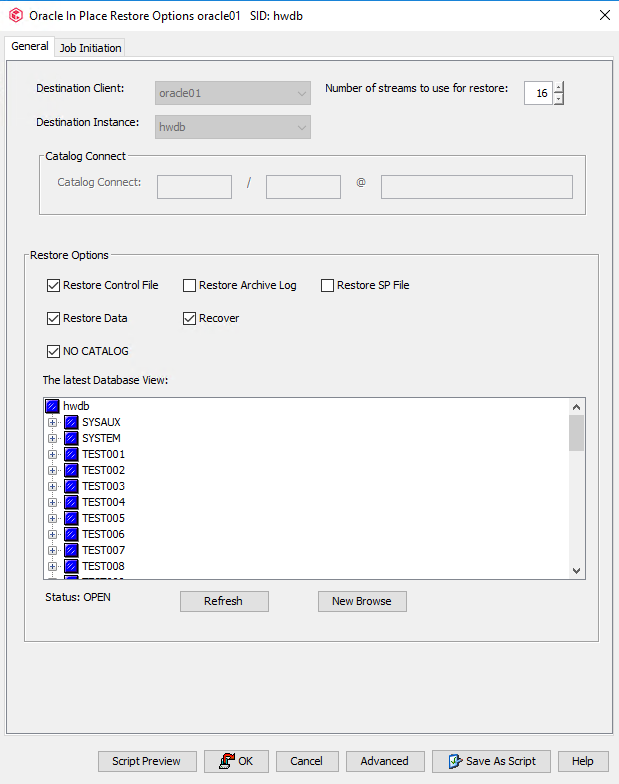Click the hwdb root database icon

coord(52,406)
